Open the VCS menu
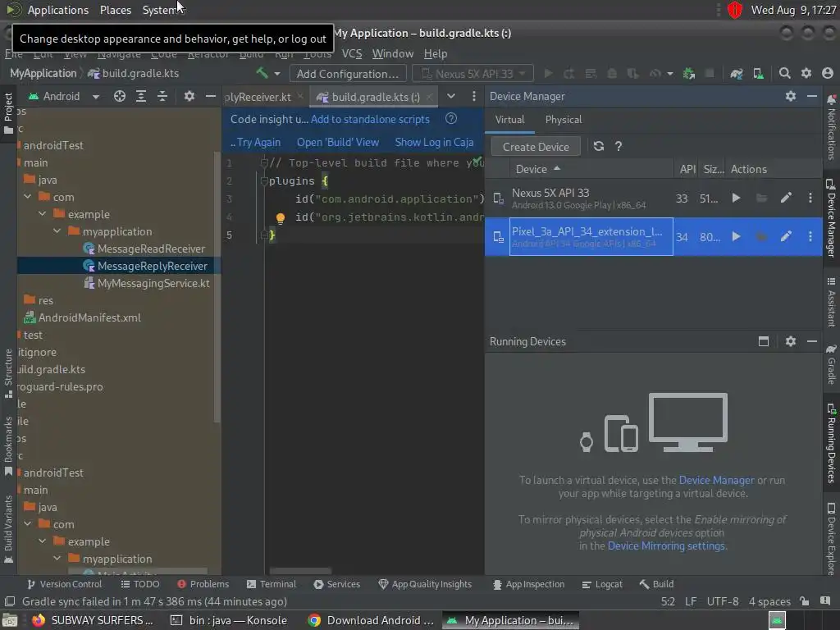The width and height of the screenshot is (840, 630). 351,53
